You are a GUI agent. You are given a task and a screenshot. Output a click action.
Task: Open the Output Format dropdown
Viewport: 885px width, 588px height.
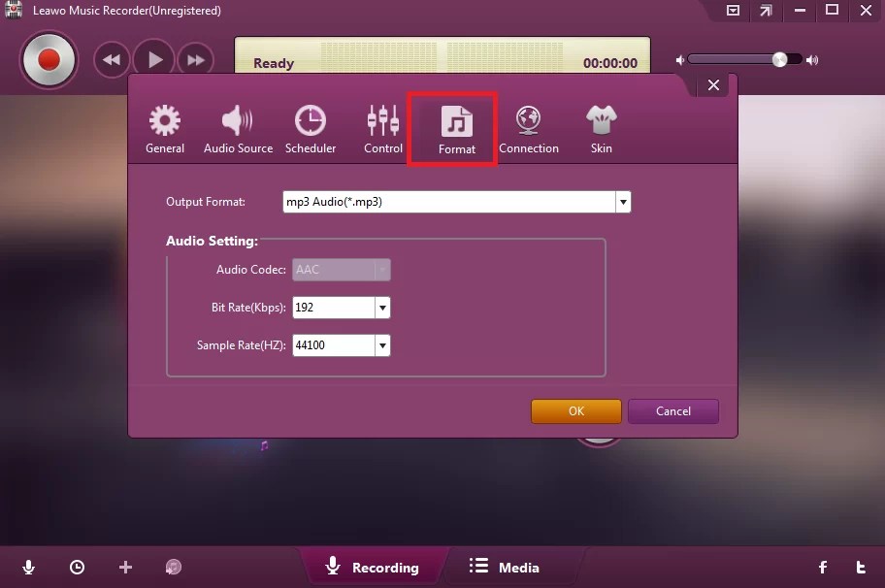click(x=623, y=202)
